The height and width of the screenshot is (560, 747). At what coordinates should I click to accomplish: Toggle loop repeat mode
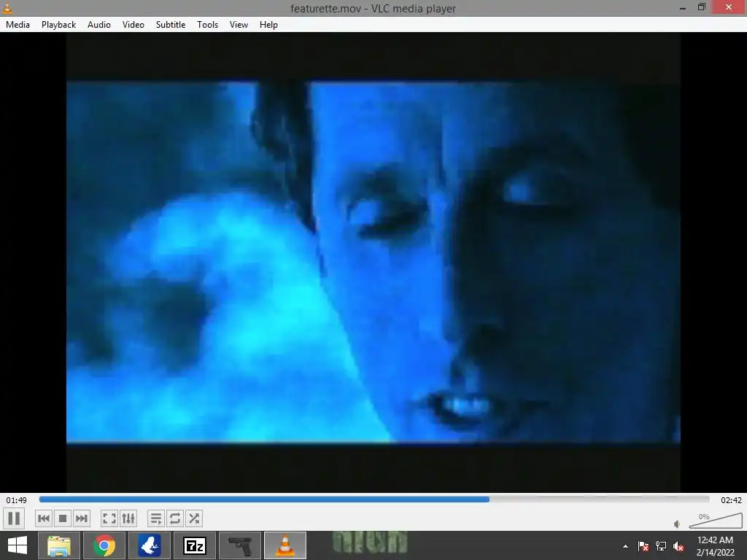click(x=175, y=518)
